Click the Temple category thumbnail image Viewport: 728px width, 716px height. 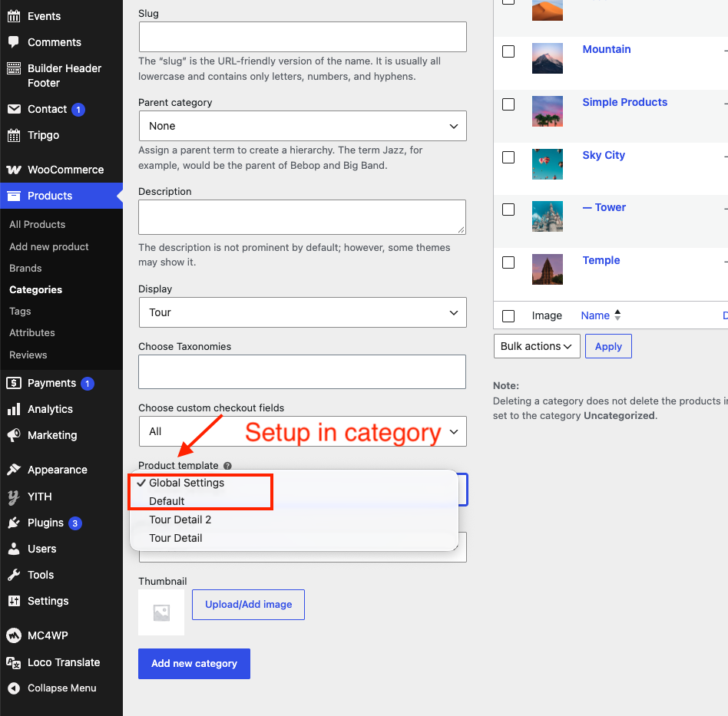click(548, 269)
